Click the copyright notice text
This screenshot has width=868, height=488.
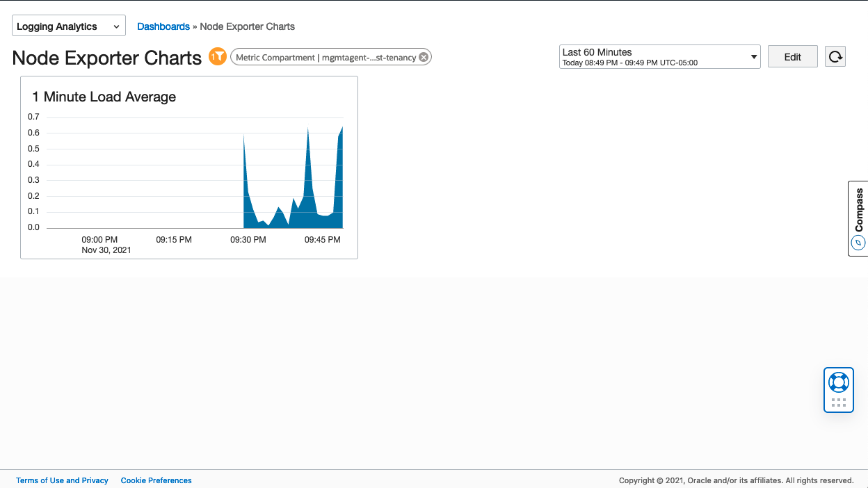pos(736,480)
